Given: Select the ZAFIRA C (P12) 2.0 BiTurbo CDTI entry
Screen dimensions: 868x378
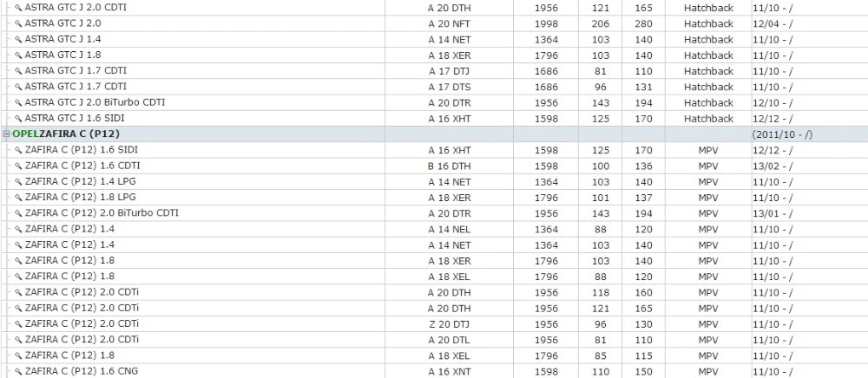Looking at the screenshot, I should point(102,213).
